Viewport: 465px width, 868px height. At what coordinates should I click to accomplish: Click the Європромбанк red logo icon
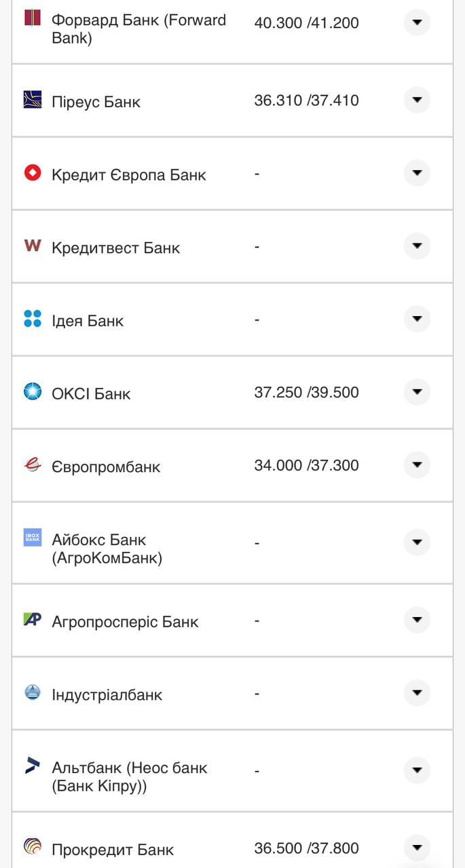click(33, 465)
